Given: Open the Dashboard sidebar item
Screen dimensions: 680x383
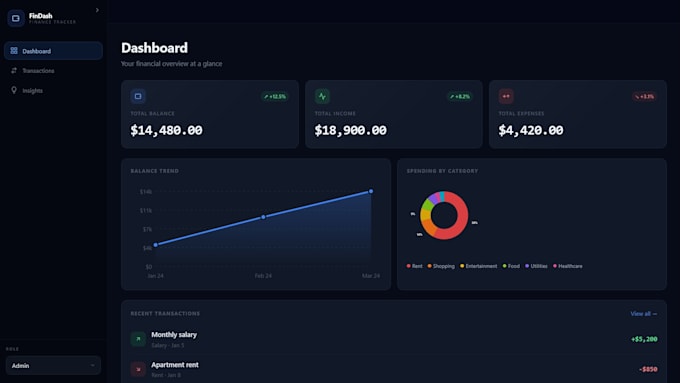Looking at the screenshot, I should click(x=53, y=51).
